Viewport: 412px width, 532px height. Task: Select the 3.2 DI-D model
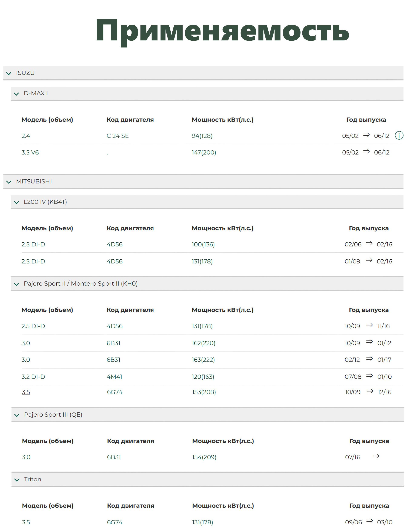[33, 377]
